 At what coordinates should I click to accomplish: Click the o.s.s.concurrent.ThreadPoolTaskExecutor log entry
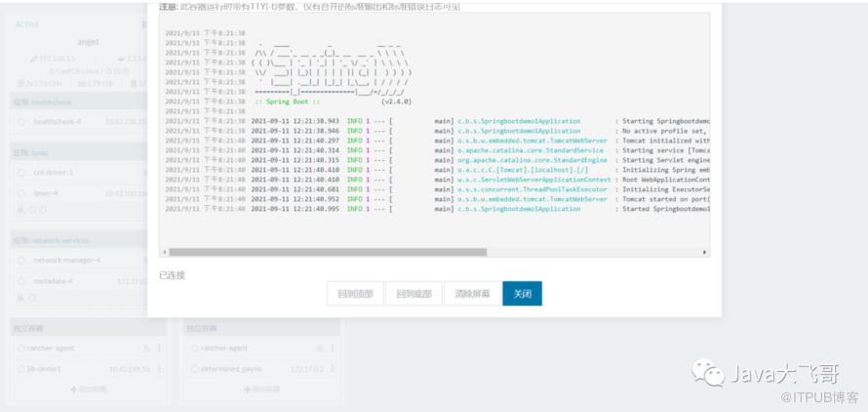[533, 189]
